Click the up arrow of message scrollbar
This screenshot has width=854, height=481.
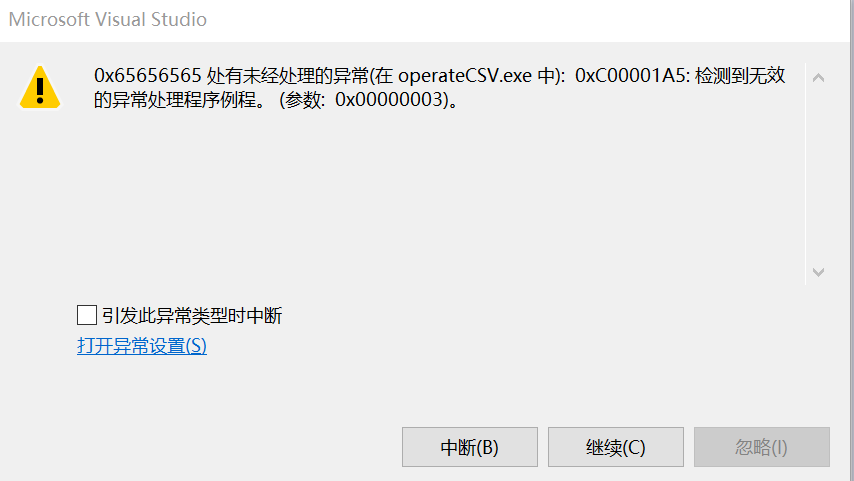point(818,78)
